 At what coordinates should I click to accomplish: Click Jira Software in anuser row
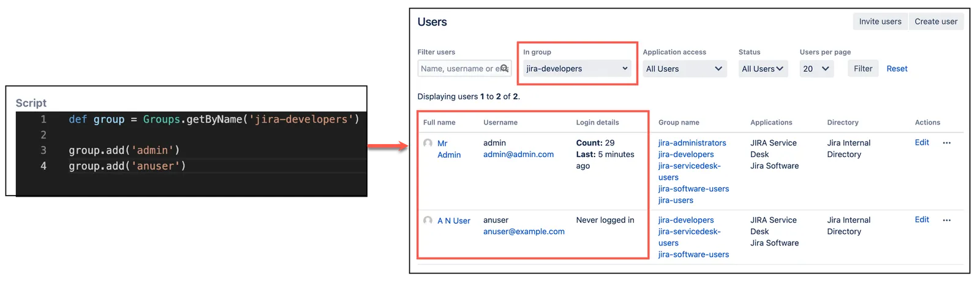click(x=774, y=243)
